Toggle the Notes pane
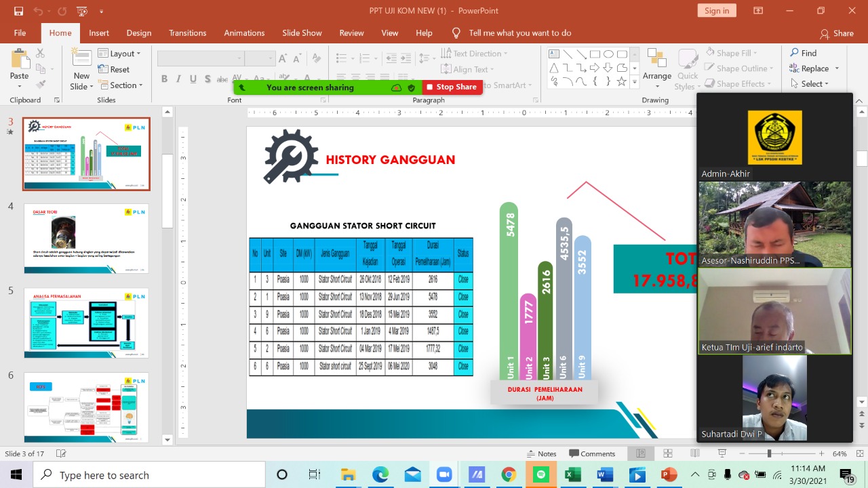868x488 pixels. click(x=542, y=453)
